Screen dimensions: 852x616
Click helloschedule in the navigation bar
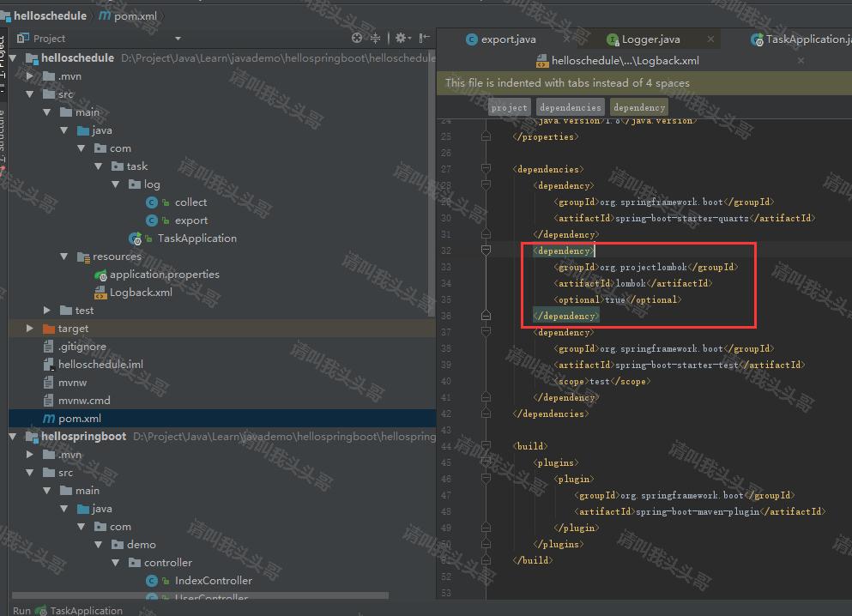(50, 15)
